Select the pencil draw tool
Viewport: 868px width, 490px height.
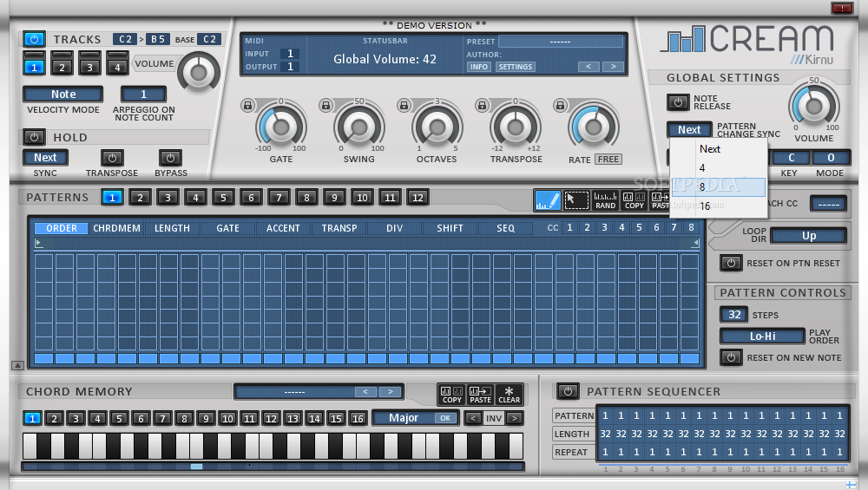[548, 199]
